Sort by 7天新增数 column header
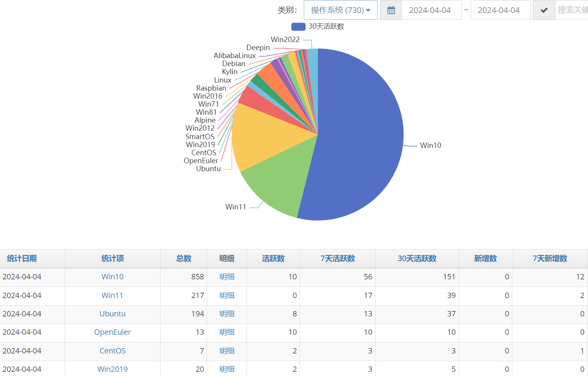 pos(550,258)
